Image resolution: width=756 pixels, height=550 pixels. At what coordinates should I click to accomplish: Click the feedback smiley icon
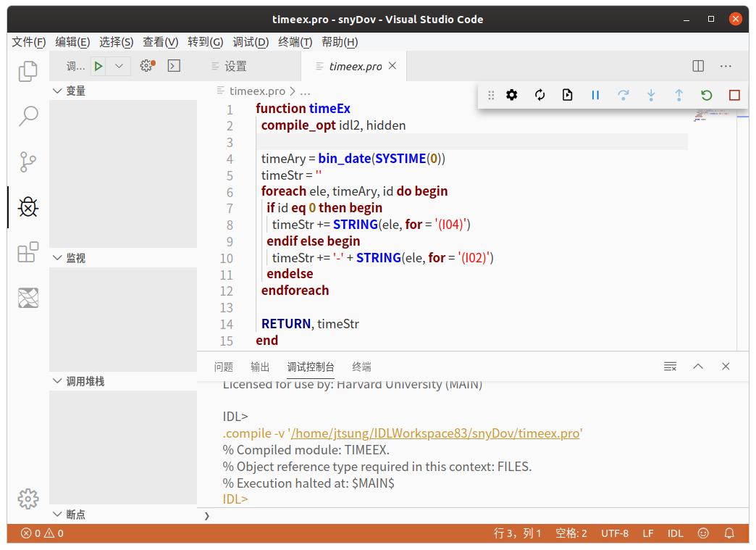click(703, 533)
